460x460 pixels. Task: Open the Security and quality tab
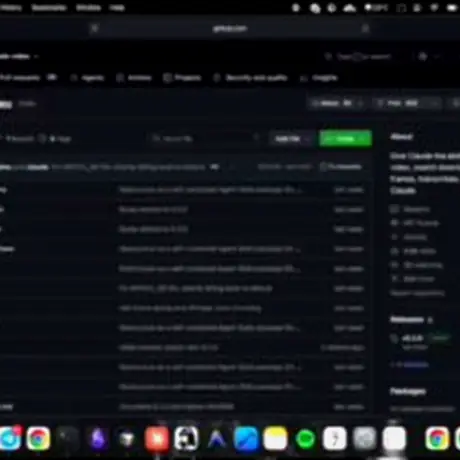click(251, 78)
